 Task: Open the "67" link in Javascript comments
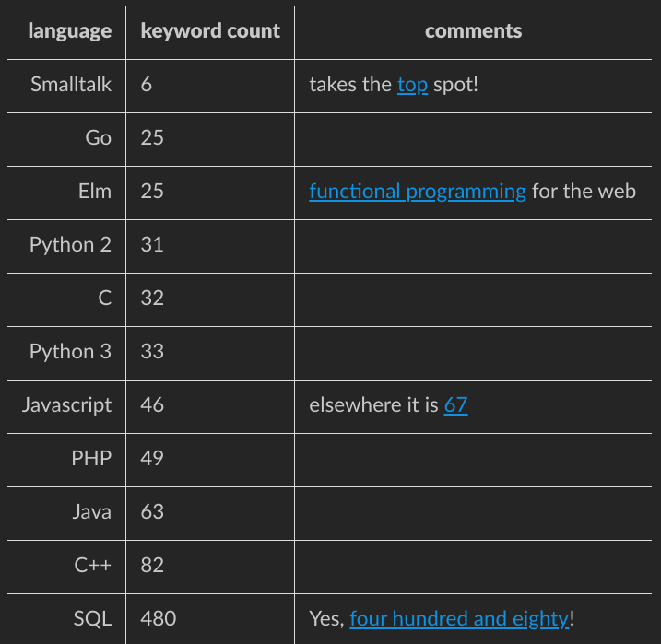point(455,405)
